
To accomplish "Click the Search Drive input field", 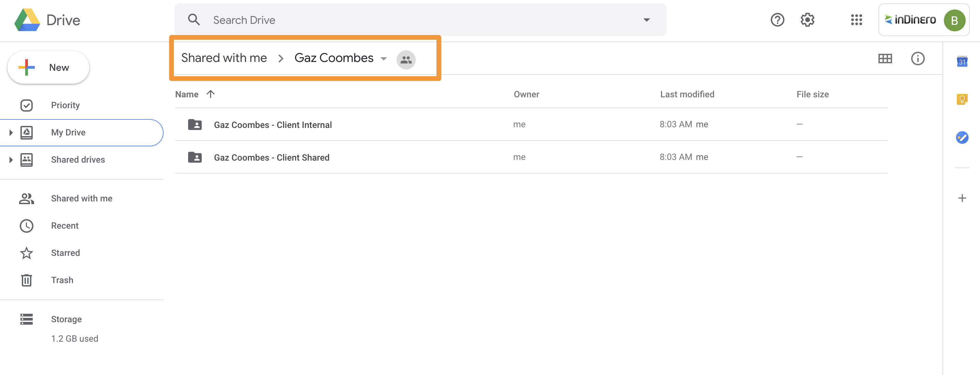I will point(418,20).
